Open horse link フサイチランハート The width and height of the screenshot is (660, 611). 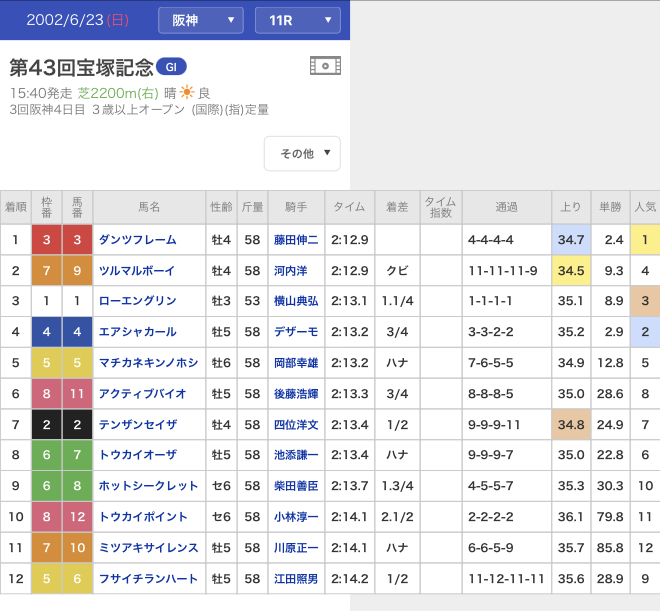pyautogui.click(x=148, y=579)
